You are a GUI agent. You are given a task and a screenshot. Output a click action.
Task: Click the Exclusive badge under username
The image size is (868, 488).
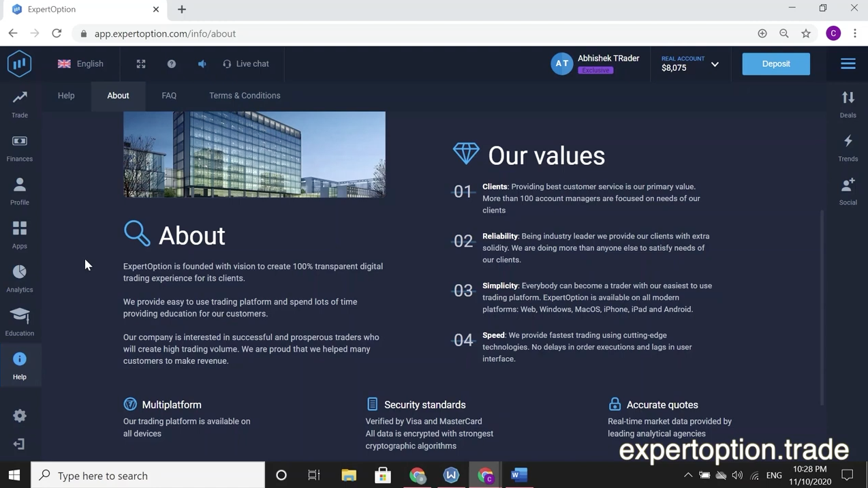tap(595, 70)
